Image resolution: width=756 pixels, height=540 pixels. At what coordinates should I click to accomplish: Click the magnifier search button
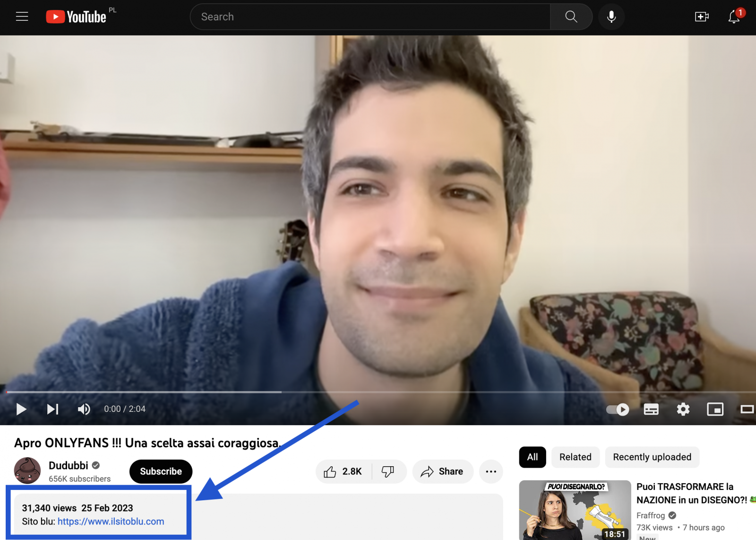point(571,17)
